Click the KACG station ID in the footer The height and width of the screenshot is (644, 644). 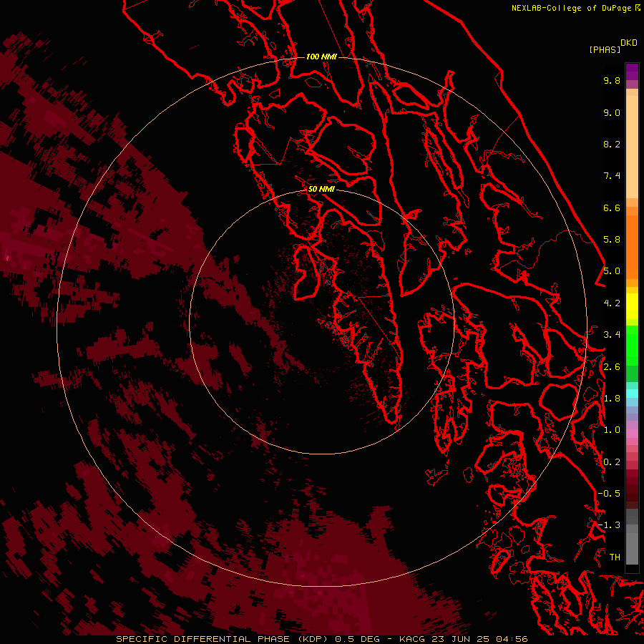tap(412, 639)
